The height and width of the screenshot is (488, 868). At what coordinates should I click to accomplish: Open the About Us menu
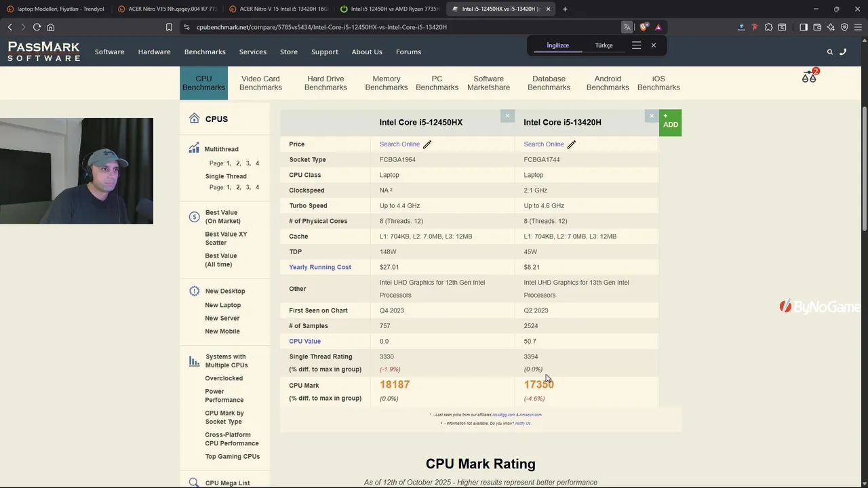point(367,52)
